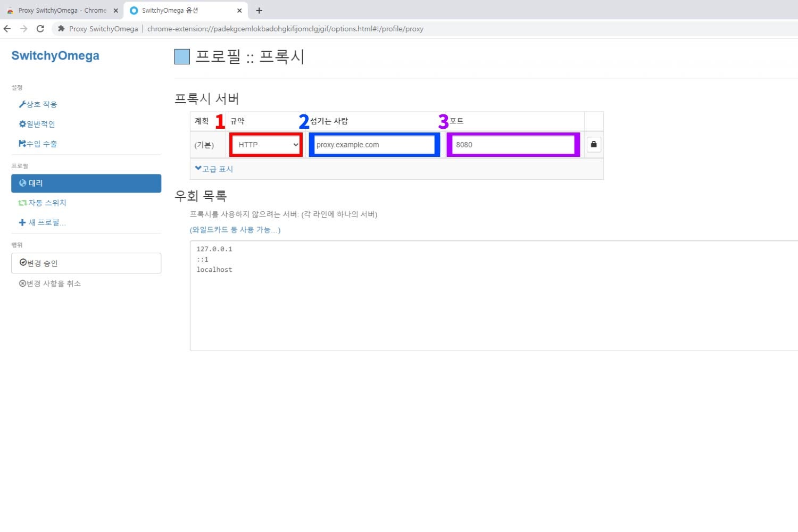Screen dimensions: 798x532
Task: Open a new browser tab
Action: click(259, 11)
